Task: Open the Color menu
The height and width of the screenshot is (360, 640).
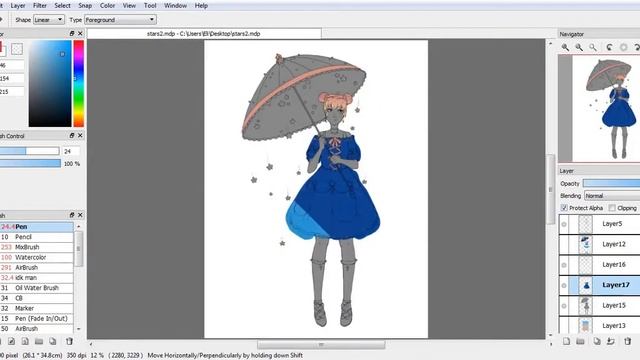Action: coord(107,6)
